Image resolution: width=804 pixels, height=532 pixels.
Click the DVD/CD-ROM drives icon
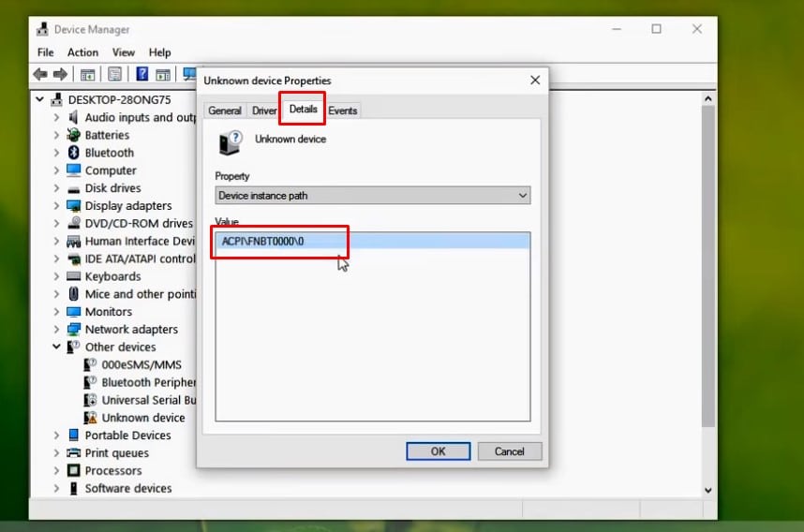(x=74, y=223)
